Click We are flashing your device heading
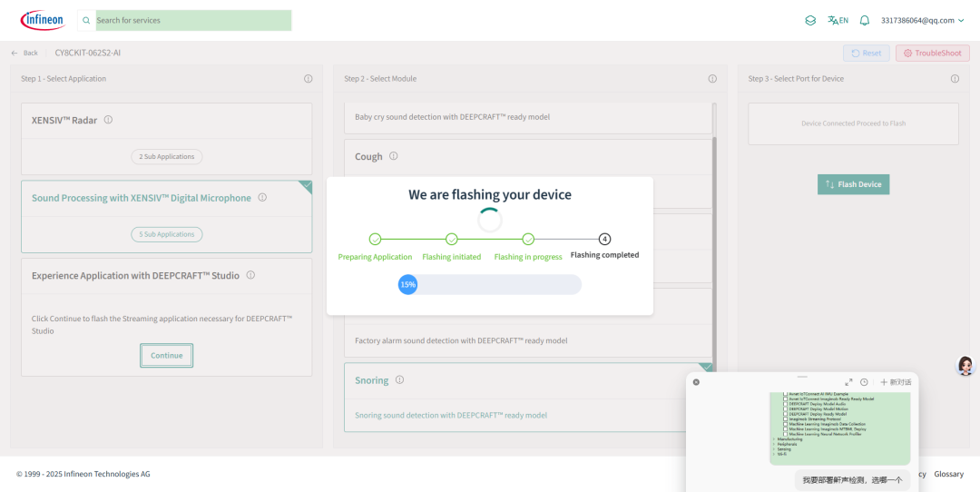Image resolution: width=980 pixels, height=492 pixels. click(x=490, y=194)
